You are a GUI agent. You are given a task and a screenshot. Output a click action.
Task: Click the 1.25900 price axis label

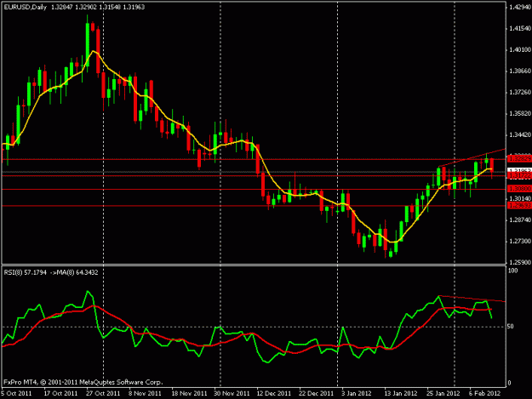(520, 262)
